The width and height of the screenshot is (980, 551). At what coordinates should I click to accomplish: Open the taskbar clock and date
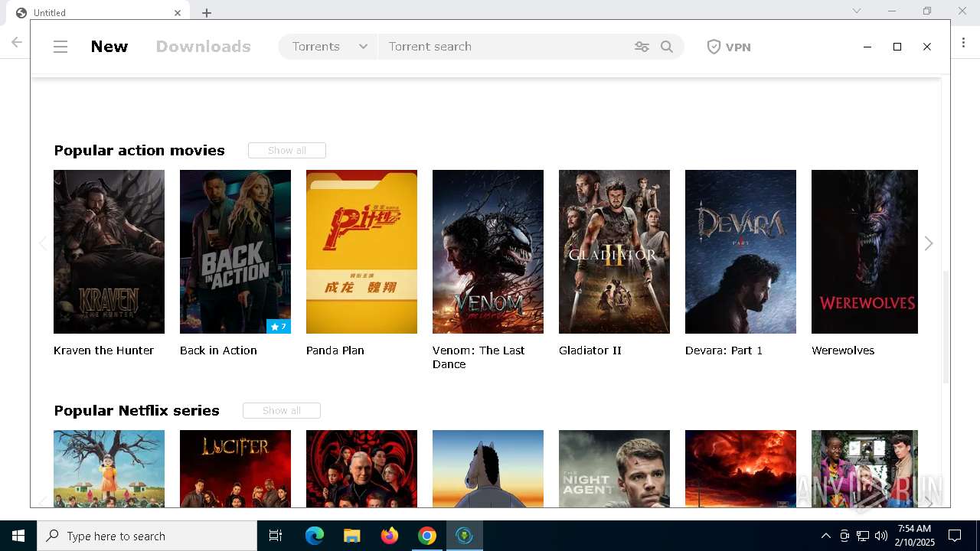click(x=916, y=536)
